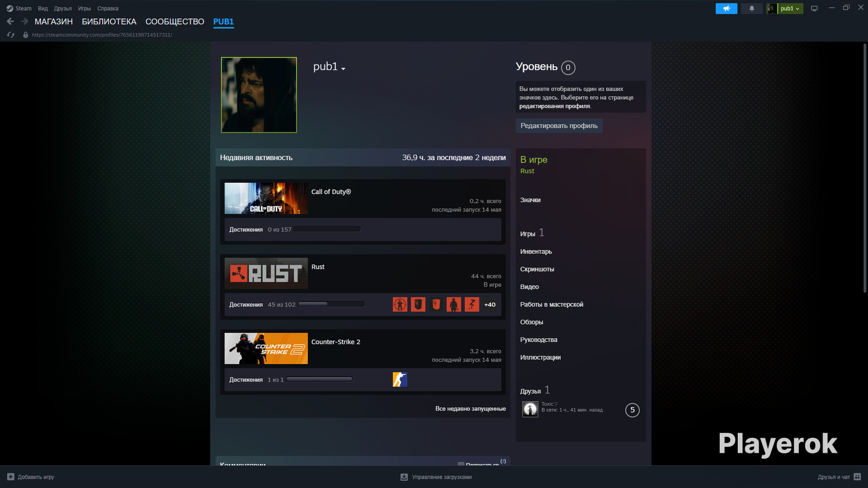Viewport: 868px width, 488px height.
Task: Follow the редактирования профиля link
Action: [555, 106]
